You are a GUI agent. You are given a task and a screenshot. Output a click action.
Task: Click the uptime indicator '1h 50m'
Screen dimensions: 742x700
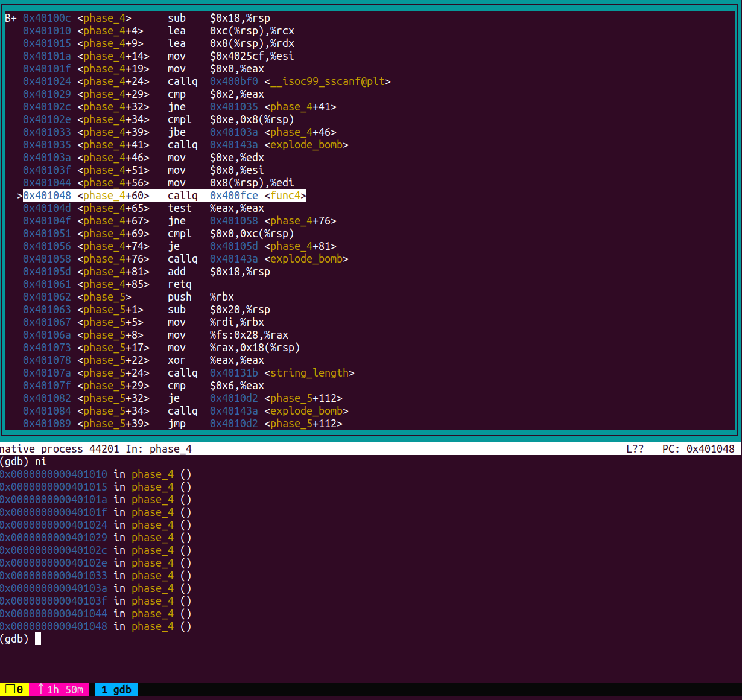pyautogui.click(x=60, y=689)
